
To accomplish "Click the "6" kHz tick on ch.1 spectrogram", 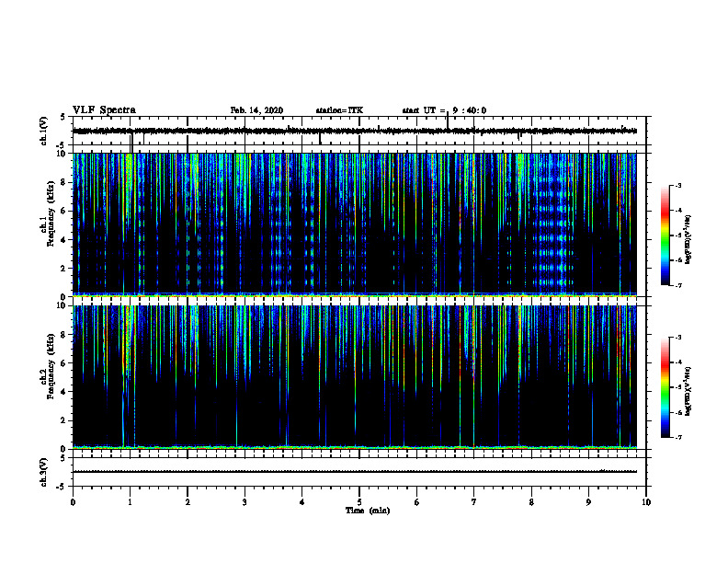I will point(64,211).
